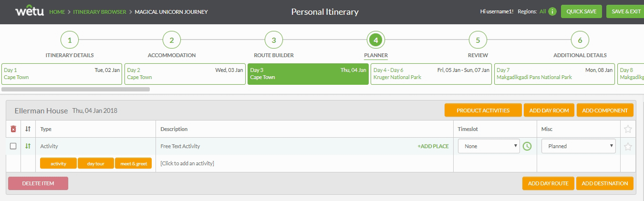Go to step 3 circle
Viewport: 644px width, 201px height.
[274, 40]
